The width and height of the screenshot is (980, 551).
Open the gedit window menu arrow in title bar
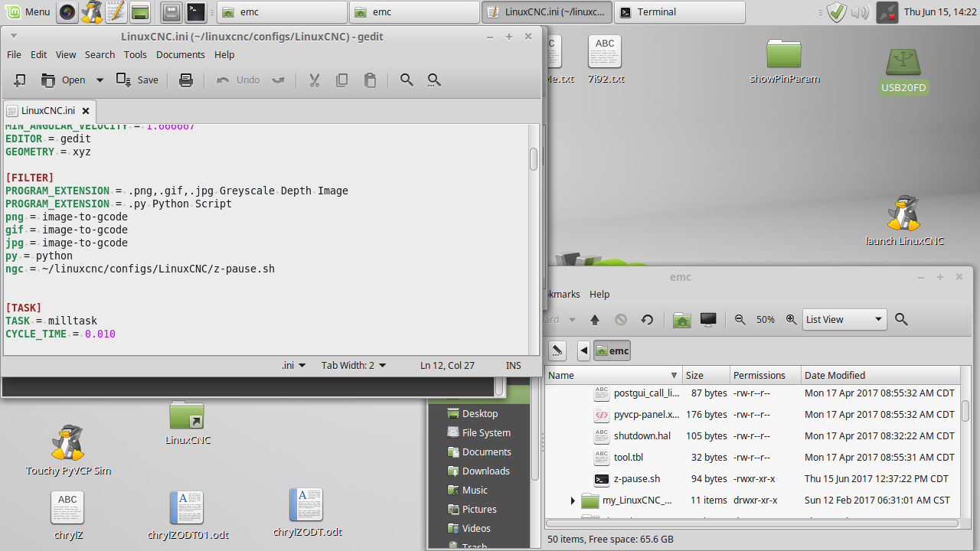(x=13, y=36)
